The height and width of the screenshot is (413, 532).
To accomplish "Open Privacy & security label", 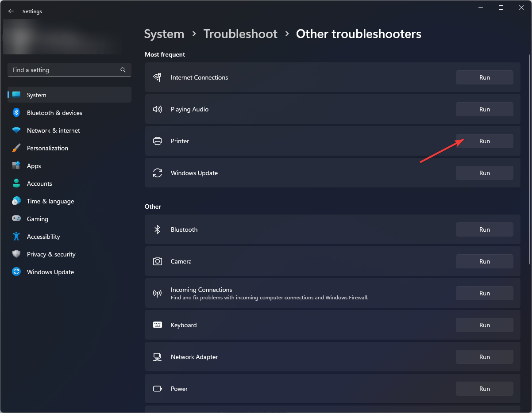I will coord(51,254).
